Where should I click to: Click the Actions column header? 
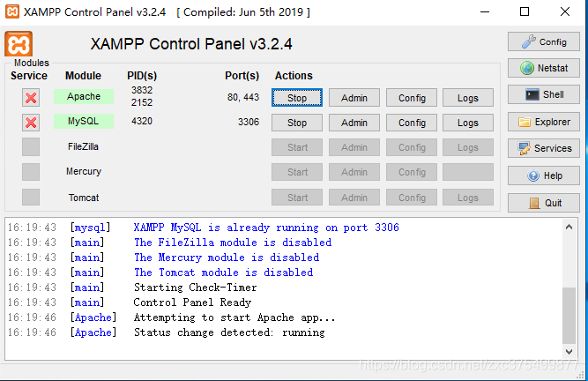(294, 76)
